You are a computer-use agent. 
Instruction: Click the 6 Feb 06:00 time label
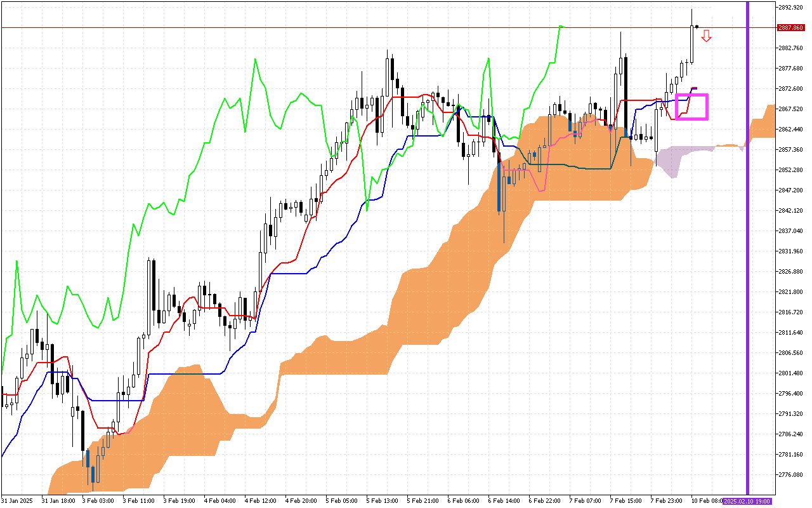[464, 501]
